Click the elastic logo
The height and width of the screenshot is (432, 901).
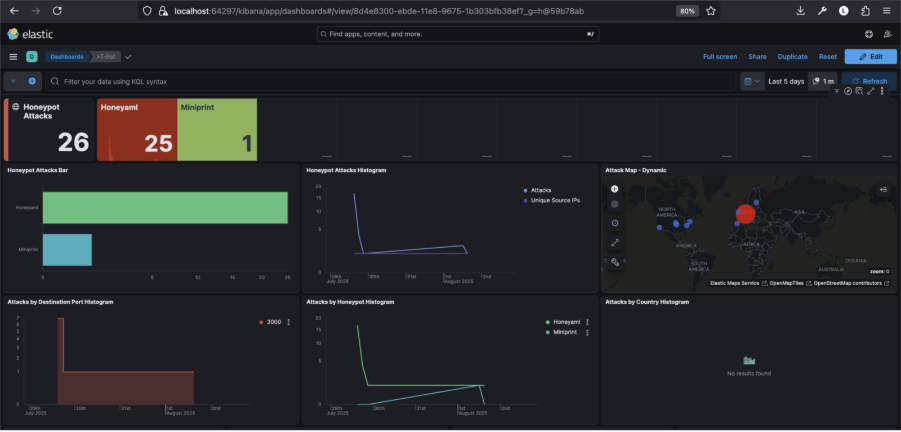tap(30, 34)
